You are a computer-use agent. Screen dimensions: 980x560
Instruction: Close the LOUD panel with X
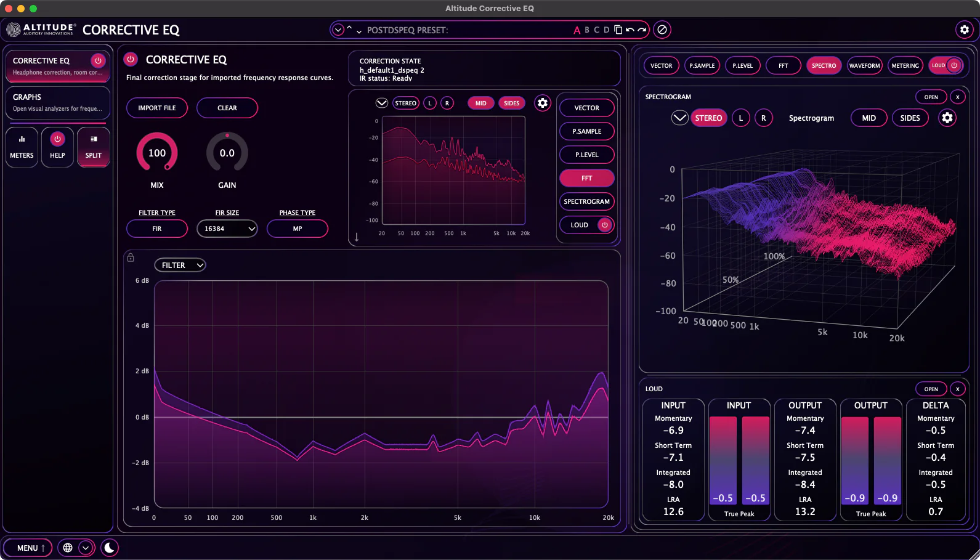tap(958, 389)
